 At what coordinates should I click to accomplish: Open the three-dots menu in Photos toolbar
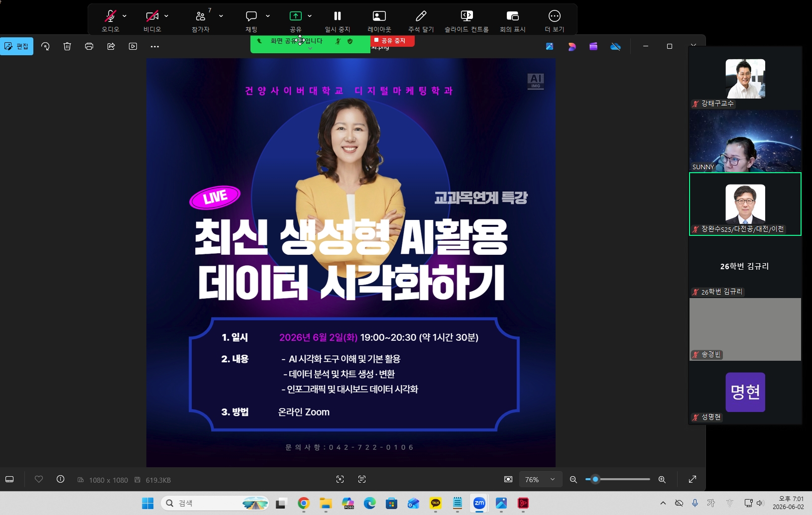coord(155,46)
